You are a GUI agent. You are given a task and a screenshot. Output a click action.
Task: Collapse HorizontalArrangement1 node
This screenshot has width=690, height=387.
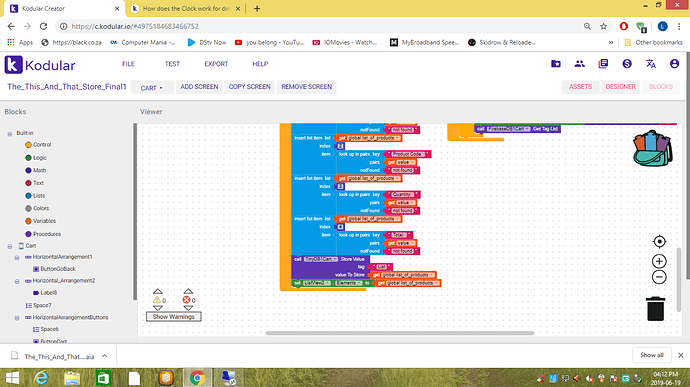coord(17,257)
